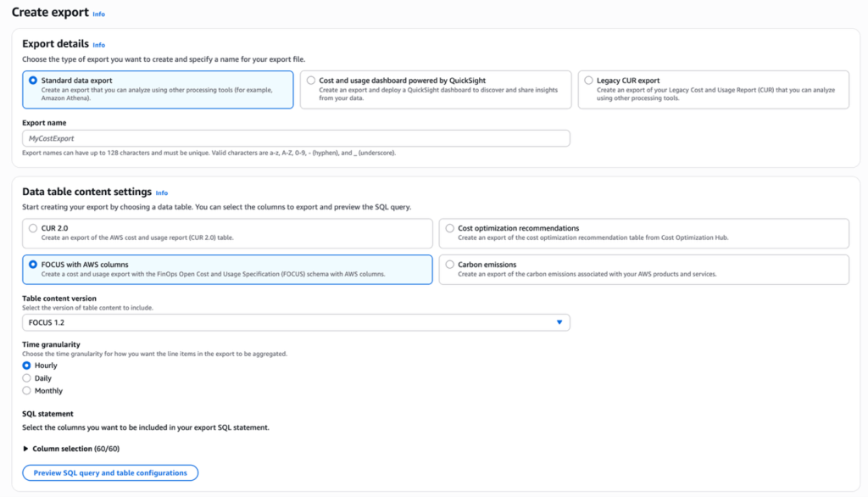The height and width of the screenshot is (497, 868).
Task: Set time granularity to Monthly
Action: point(27,391)
